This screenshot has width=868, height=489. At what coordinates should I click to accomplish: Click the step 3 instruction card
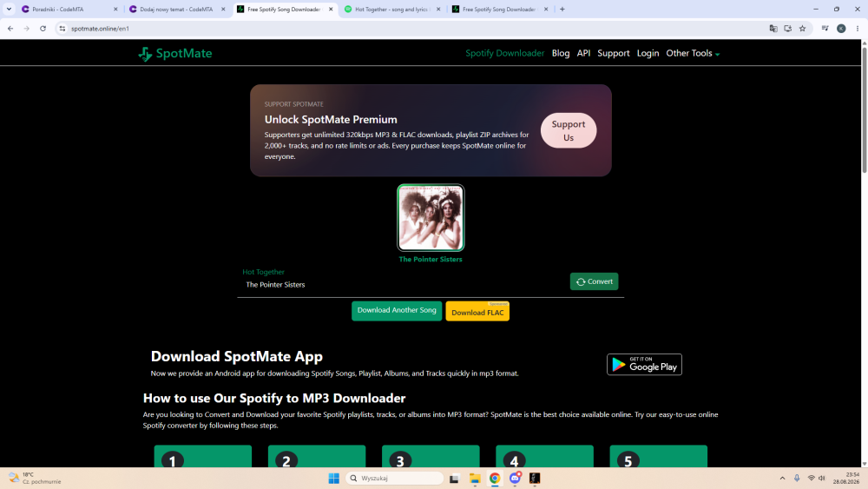pyautogui.click(x=431, y=456)
